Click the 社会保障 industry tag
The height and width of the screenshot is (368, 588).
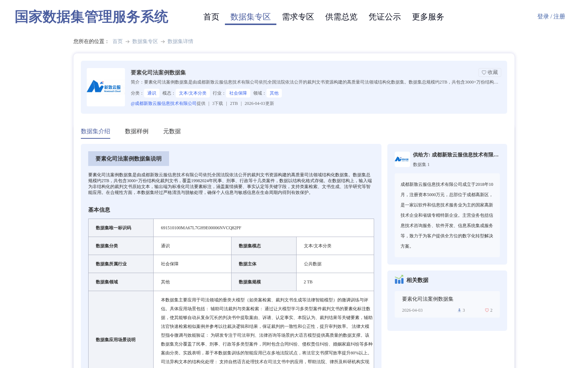[x=238, y=93]
